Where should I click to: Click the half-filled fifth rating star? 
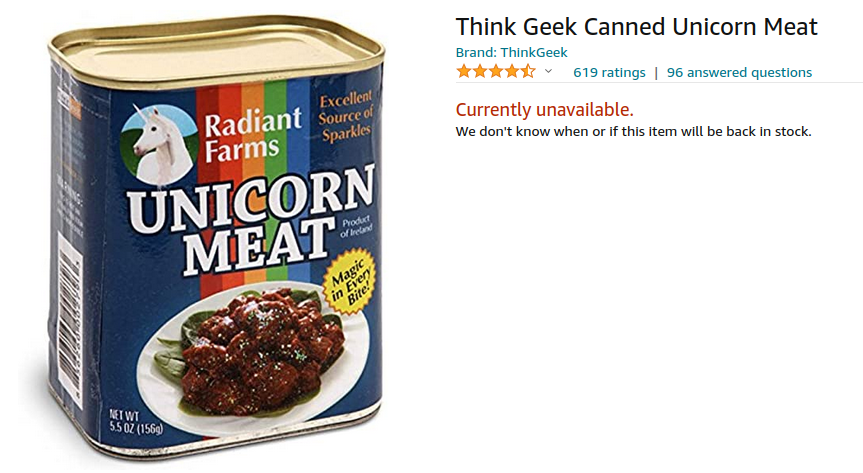coord(528,71)
